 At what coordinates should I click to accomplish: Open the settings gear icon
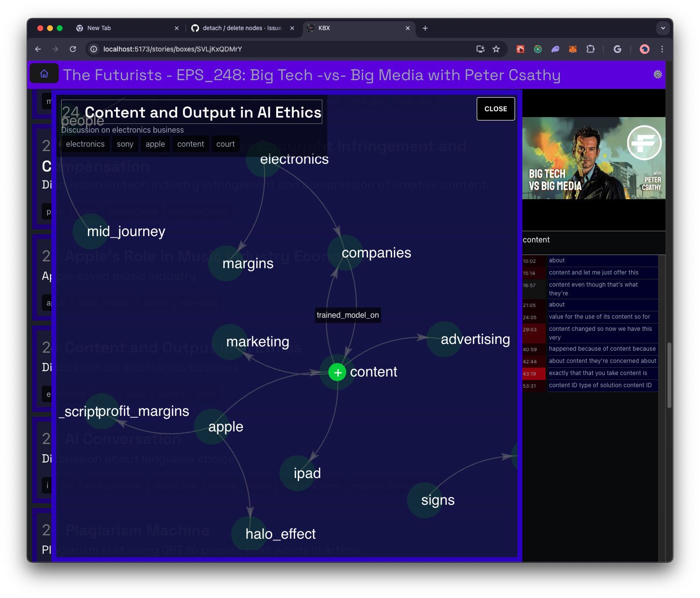658,74
